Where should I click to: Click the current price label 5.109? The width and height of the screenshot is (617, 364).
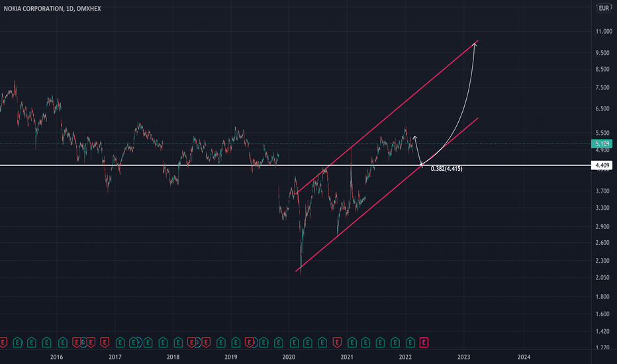coord(602,144)
